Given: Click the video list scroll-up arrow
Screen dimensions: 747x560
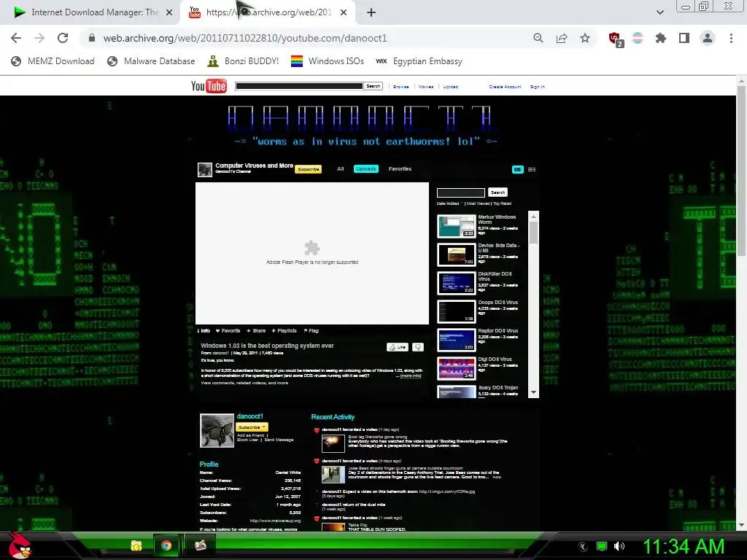Looking at the screenshot, I should (x=533, y=216).
